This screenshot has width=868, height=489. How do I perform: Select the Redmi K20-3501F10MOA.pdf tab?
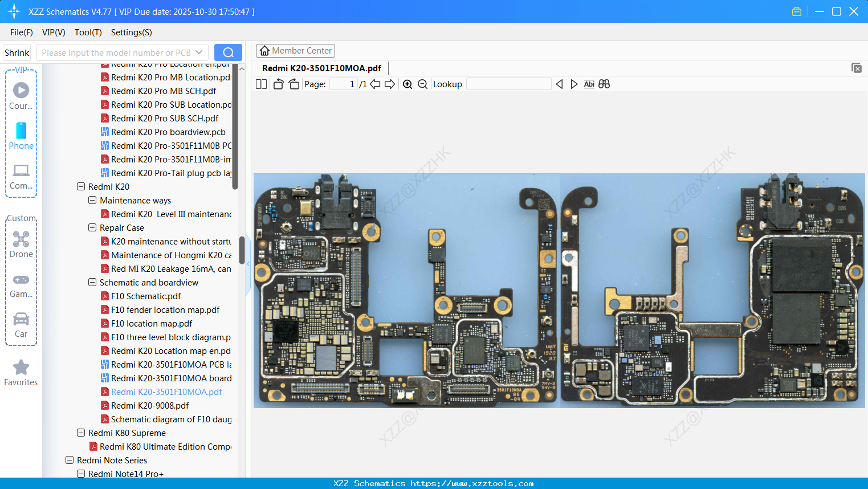(x=321, y=68)
